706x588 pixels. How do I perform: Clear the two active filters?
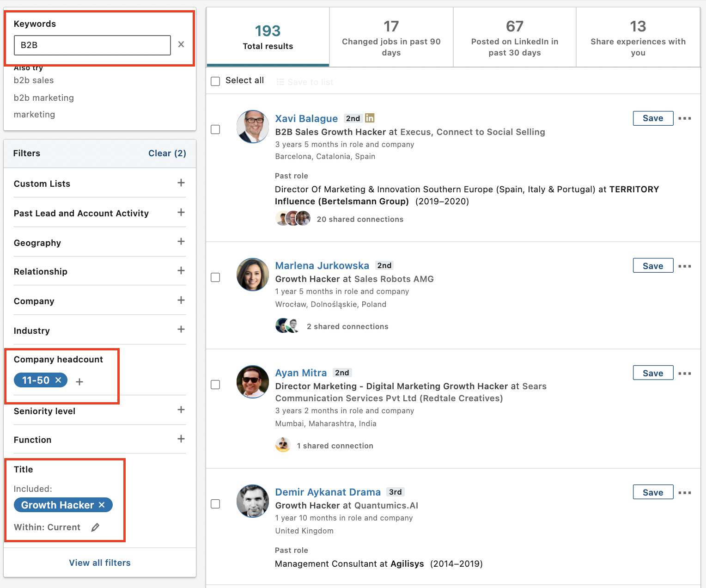[x=167, y=153]
